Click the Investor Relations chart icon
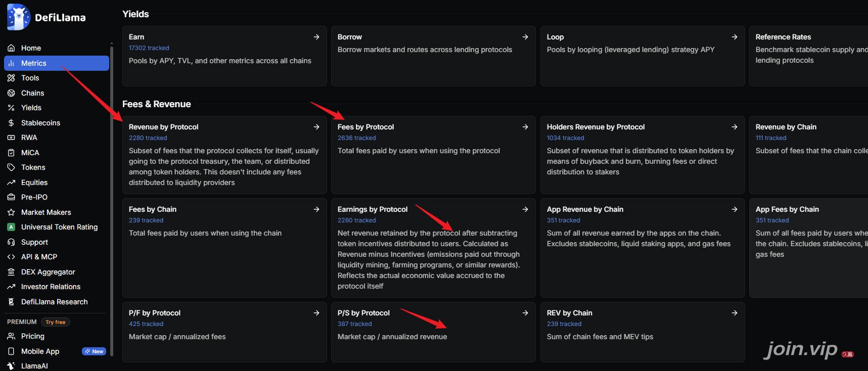 coord(11,287)
